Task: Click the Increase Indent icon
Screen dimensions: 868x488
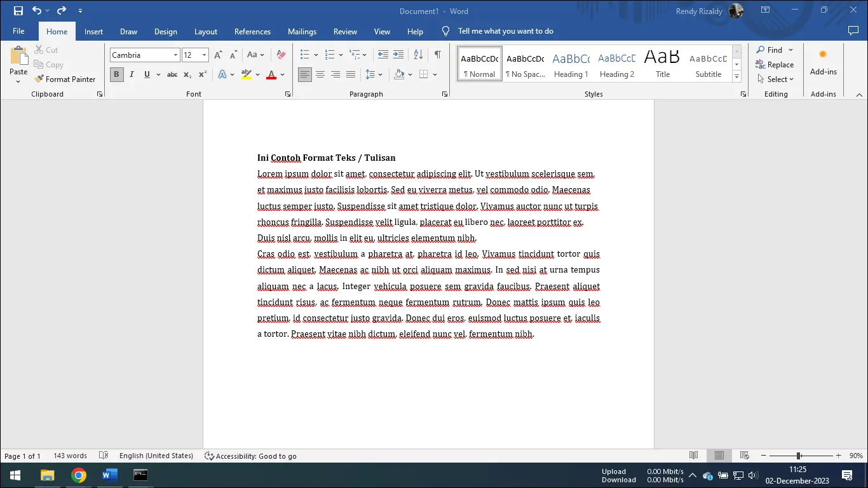Action: [398, 55]
